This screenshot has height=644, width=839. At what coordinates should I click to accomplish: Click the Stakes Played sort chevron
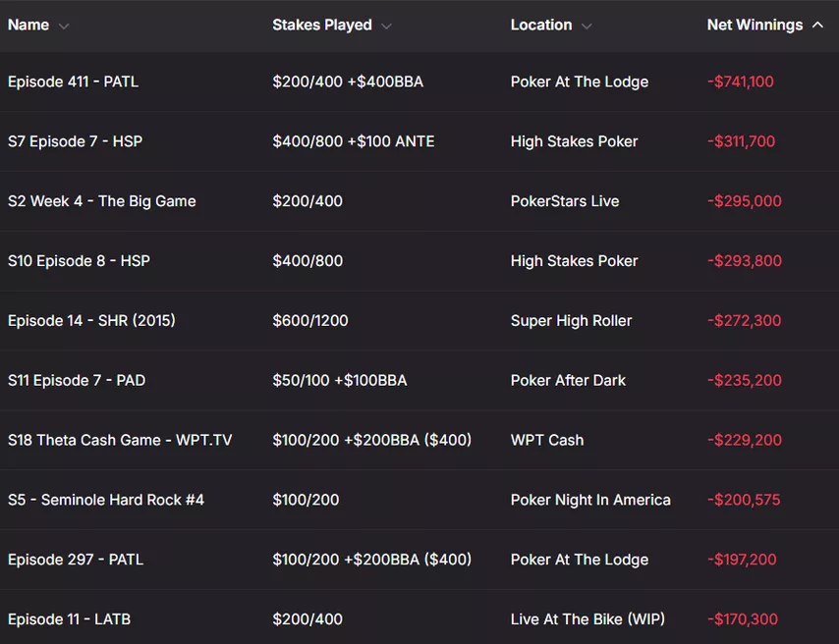(386, 26)
